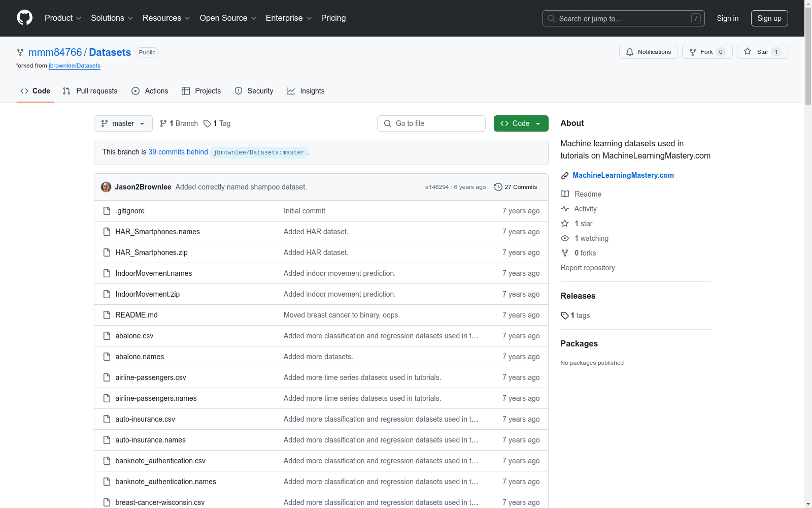Open the green Code dropdown button
Screen dimensions: 812x508
[521, 123]
